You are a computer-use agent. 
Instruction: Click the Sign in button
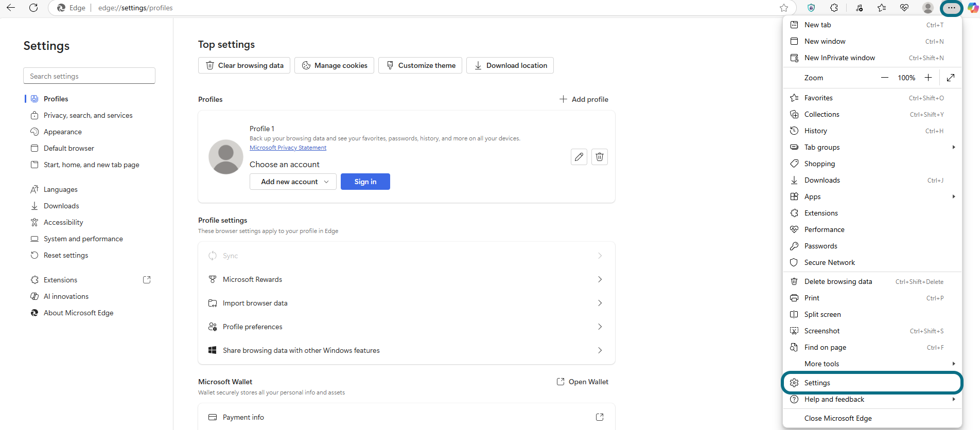pos(365,182)
